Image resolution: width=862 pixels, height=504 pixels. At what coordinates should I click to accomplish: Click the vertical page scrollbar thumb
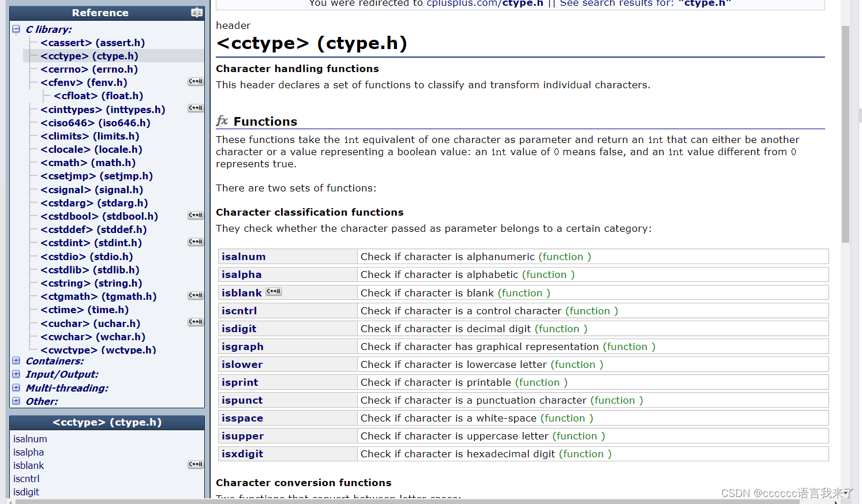click(x=845, y=134)
